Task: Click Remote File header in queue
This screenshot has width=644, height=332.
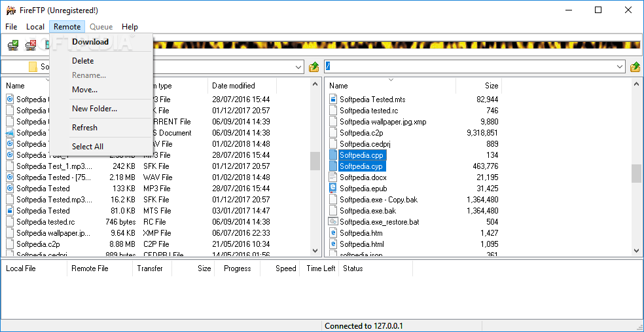Action: tap(99, 268)
